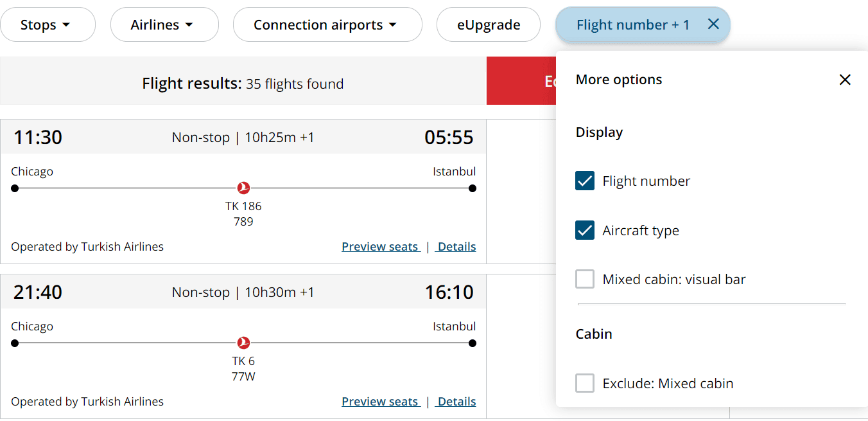
Task: Select the eUpgrade filter button
Action: coord(489,25)
